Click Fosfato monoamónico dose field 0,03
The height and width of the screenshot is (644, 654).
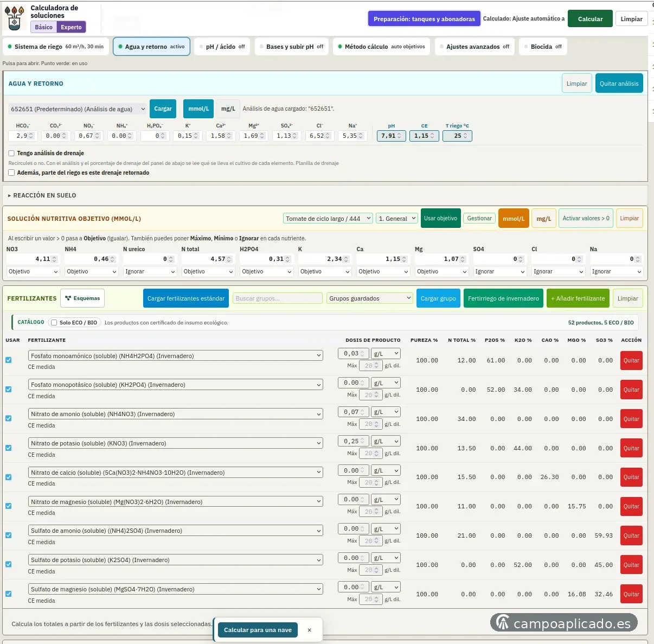[x=353, y=353]
